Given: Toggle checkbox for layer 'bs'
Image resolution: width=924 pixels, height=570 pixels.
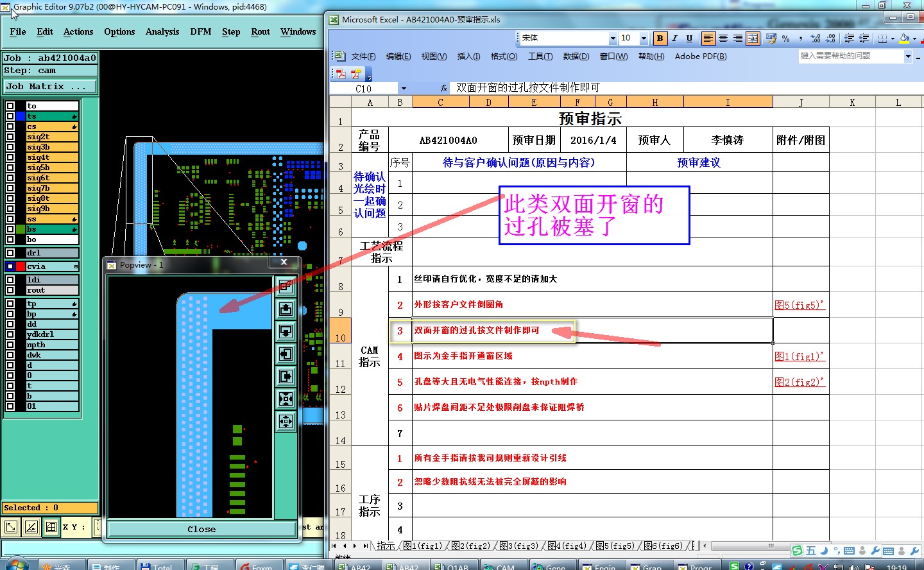Looking at the screenshot, I should tap(10, 229).
